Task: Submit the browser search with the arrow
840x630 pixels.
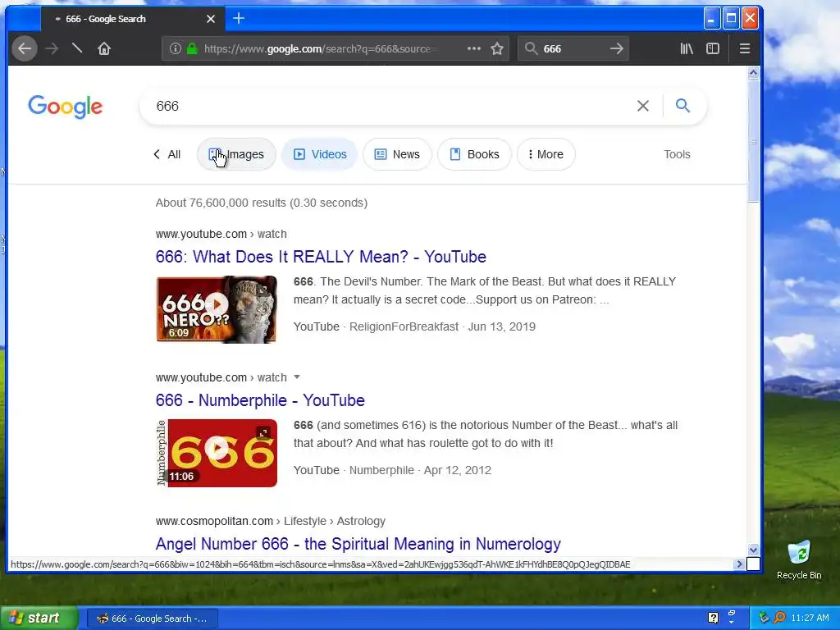Action: 617,48
